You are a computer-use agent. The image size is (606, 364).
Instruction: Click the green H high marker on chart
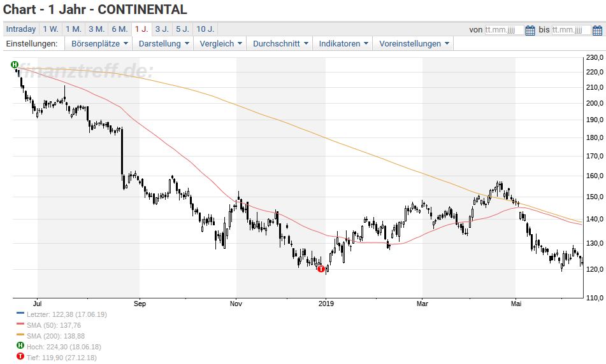coord(15,64)
